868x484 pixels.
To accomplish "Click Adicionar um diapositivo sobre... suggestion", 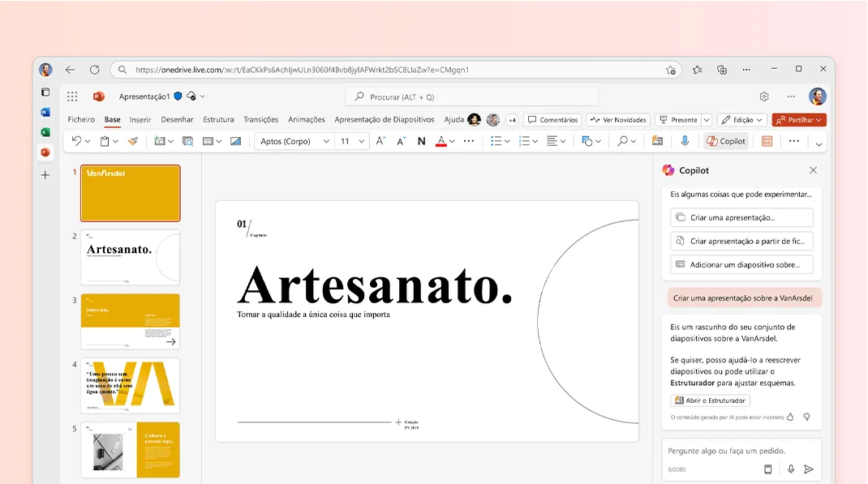I will (x=741, y=264).
